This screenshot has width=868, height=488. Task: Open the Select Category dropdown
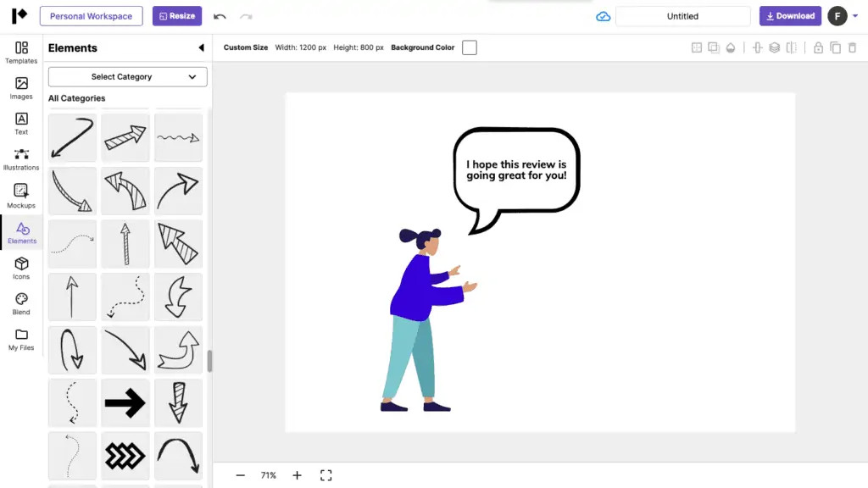point(127,76)
